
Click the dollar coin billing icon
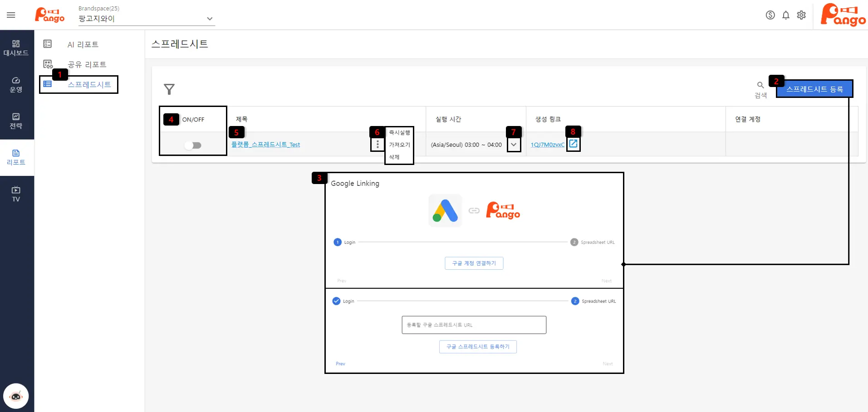tap(770, 15)
